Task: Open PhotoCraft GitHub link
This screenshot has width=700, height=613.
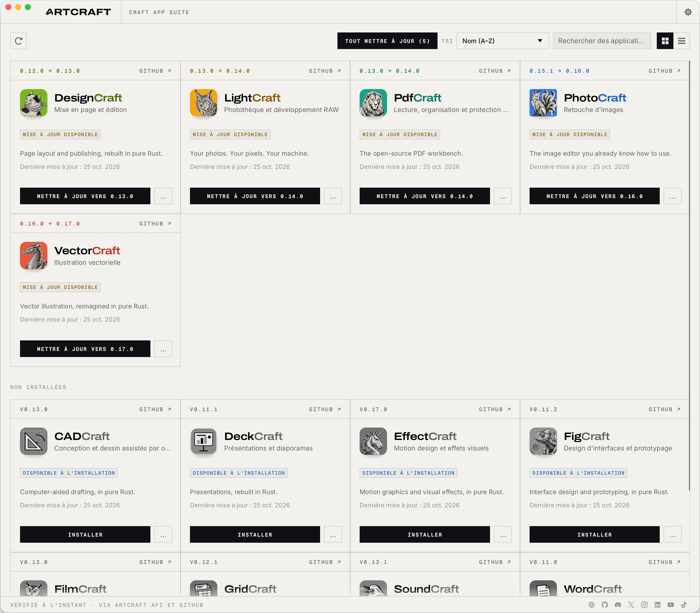Action: coord(664,71)
